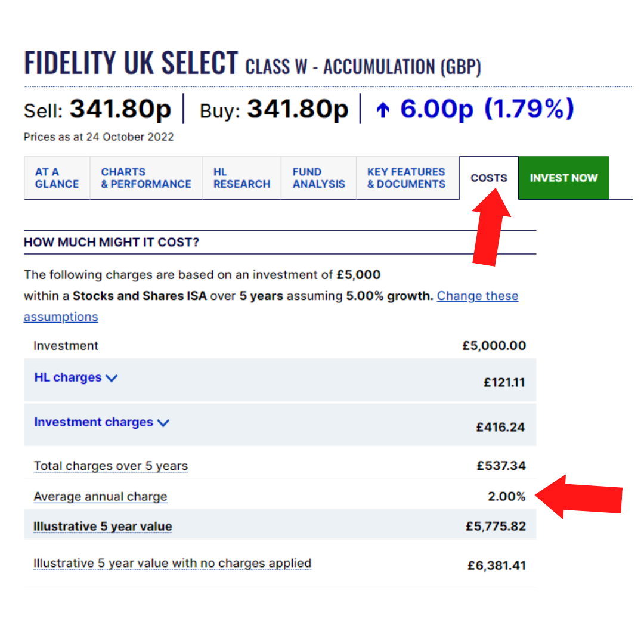Click the blue up-arrow price change icon

click(x=383, y=110)
